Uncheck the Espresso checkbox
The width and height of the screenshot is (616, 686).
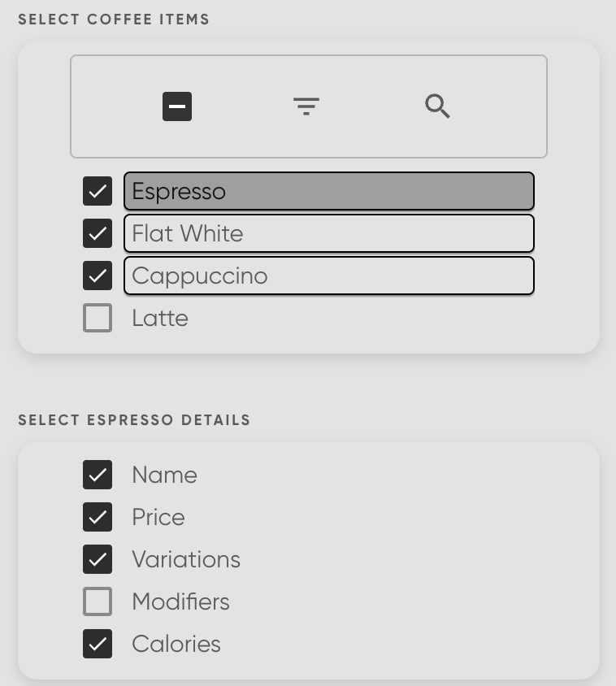pos(98,191)
